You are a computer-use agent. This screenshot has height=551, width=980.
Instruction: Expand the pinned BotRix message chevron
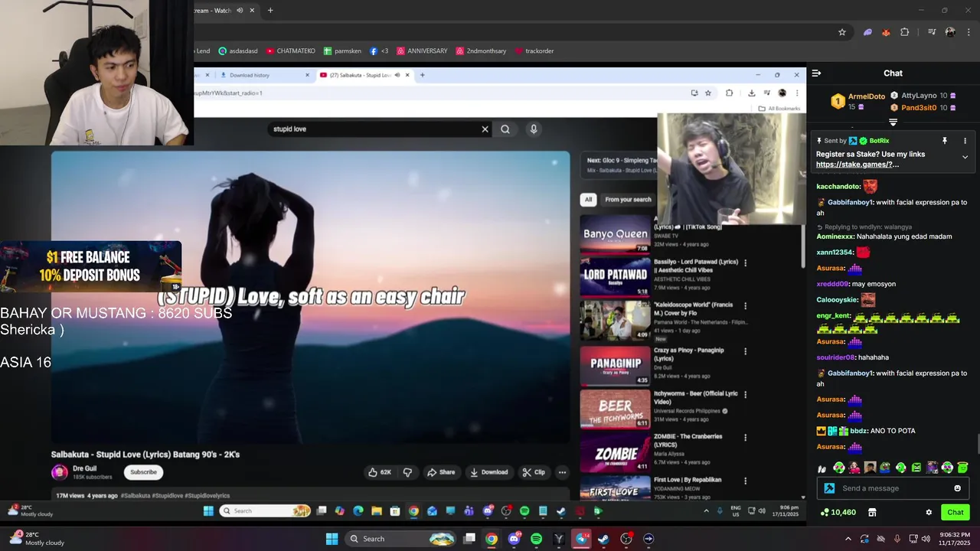point(965,157)
